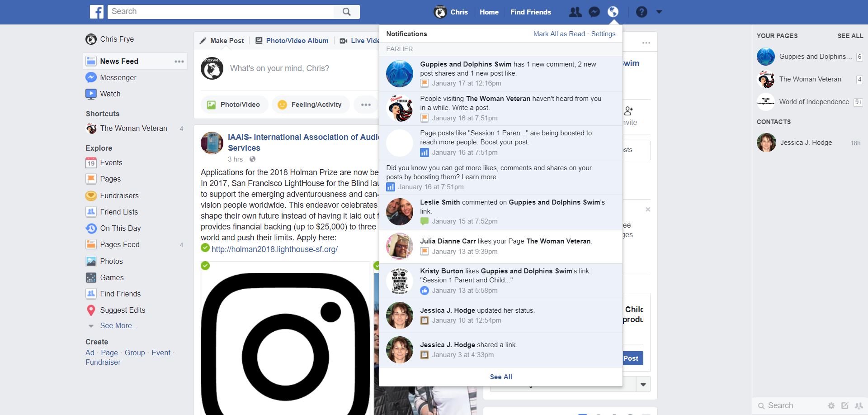The width and height of the screenshot is (868, 415).
Task: Click the top Search input field
Action: point(221,12)
